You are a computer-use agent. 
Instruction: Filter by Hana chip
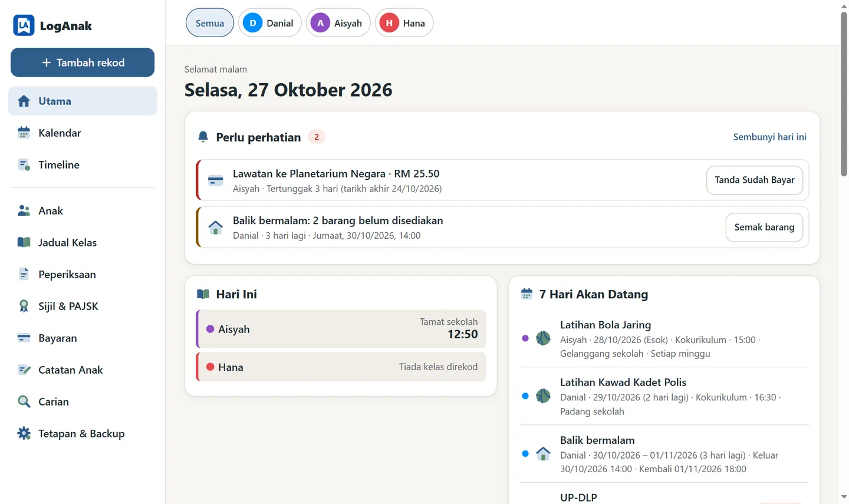pyautogui.click(x=404, y=23)
